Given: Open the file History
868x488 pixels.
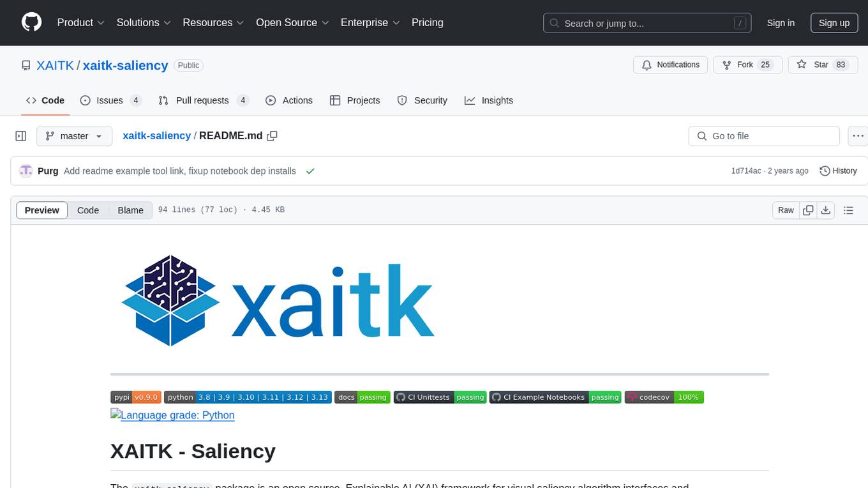Looking at the screenshot, I should (x=838, y=171).
